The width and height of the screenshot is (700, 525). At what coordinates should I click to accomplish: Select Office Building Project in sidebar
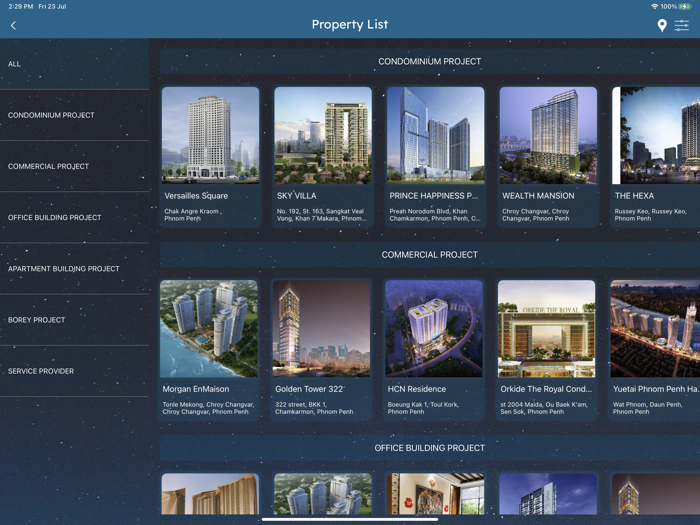pos(75,217)
